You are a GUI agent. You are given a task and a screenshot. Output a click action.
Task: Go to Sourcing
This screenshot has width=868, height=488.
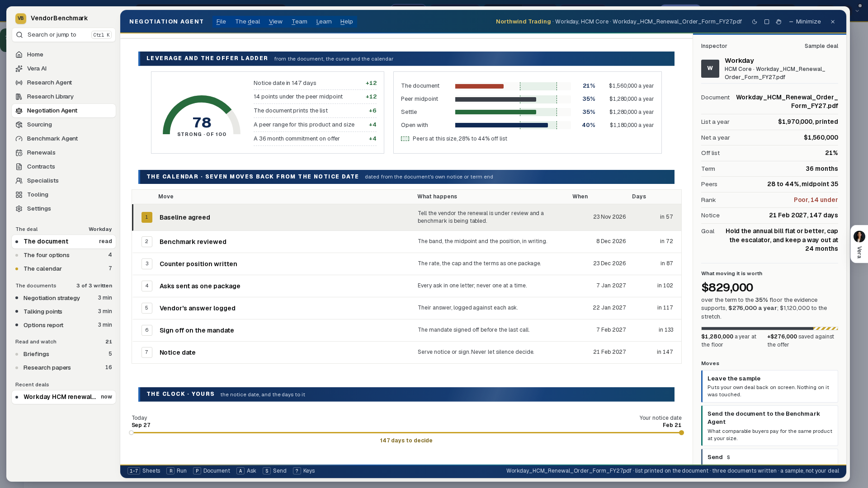coord(64,125)
